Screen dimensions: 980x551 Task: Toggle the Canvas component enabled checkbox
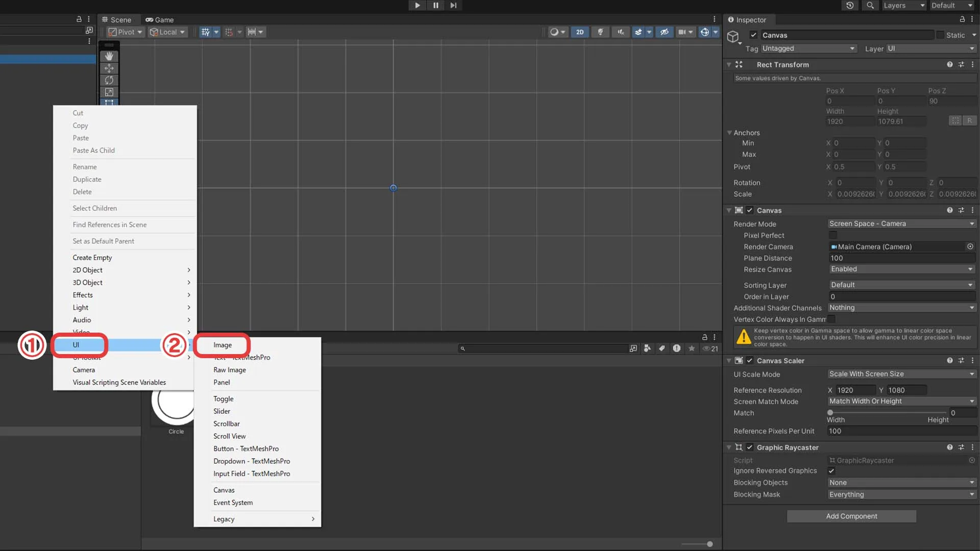click(749, 210)
